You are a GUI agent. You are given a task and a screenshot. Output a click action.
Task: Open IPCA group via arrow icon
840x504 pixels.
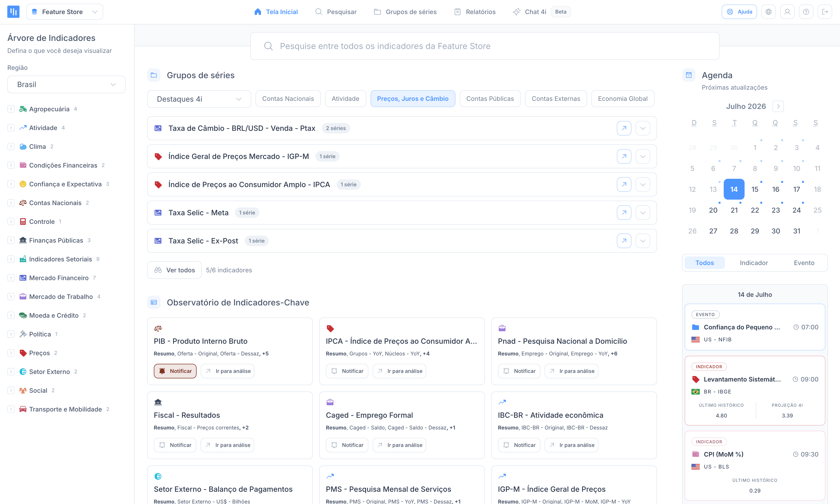pyautogui.click(x=624, y=185)
